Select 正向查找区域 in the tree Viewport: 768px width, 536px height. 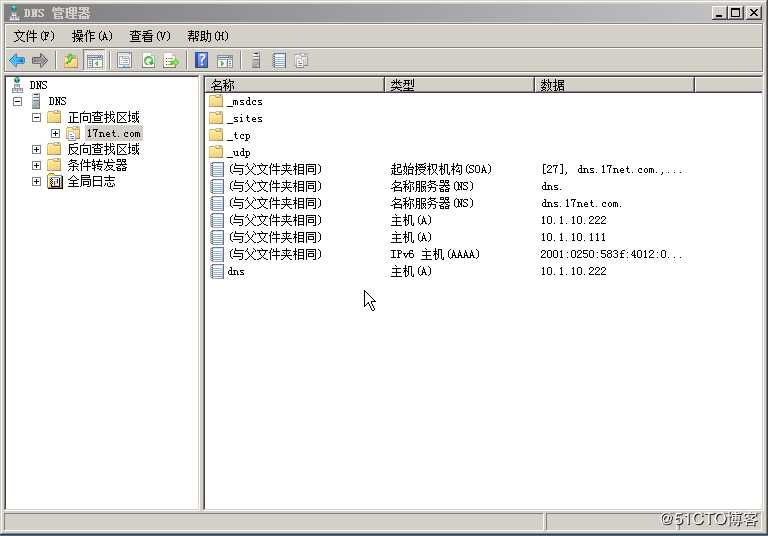(x=103, y=118)
